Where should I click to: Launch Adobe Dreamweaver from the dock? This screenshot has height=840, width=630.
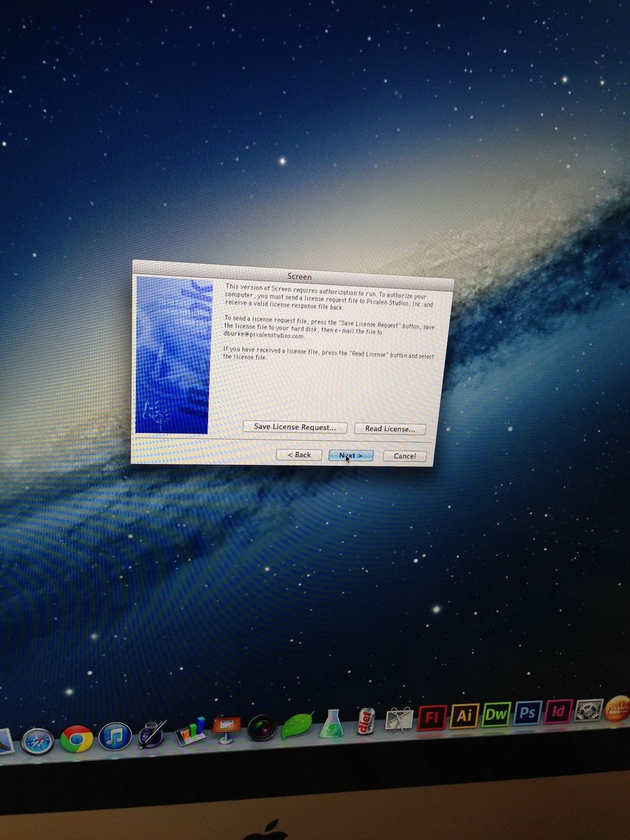[x=496, y=713]
